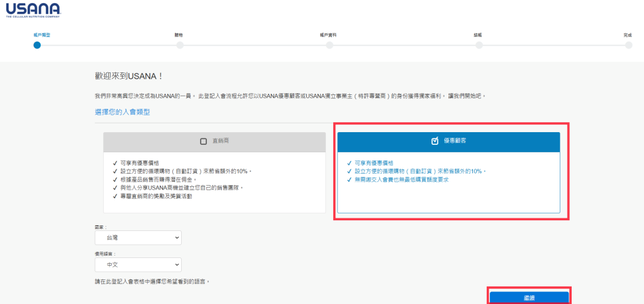Toggle the 優惠顧客 checkbox

click(435, 141)
